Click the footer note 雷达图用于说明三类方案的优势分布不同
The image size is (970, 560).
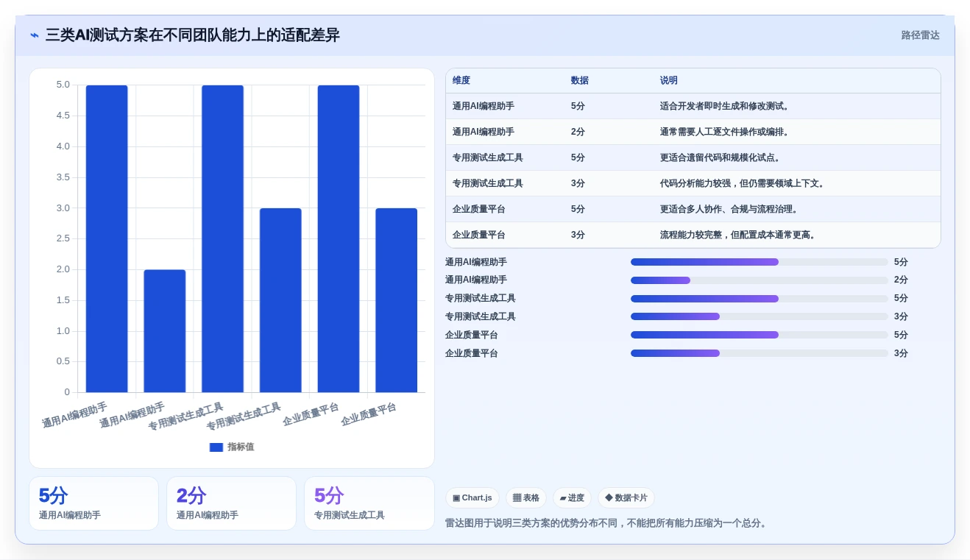[x=533, y=523]
